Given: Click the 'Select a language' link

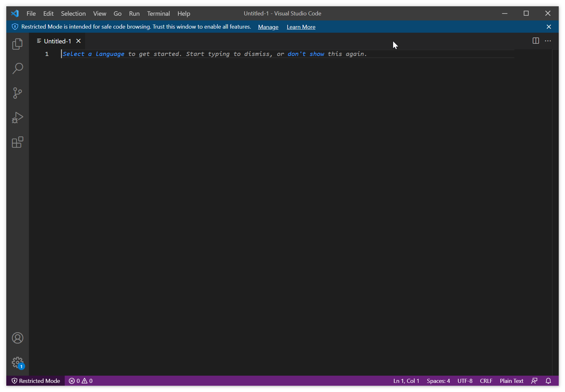Looking at the screenshot, I should pos(94,54).
